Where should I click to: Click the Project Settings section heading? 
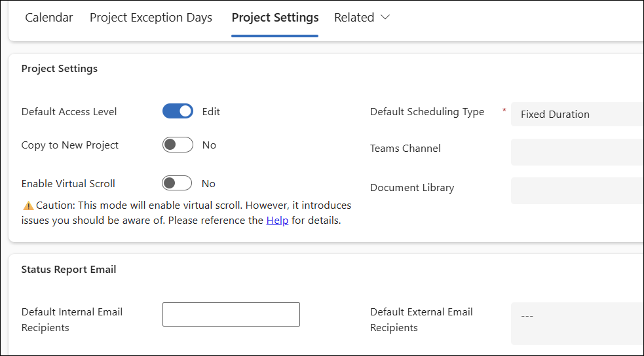click(60, 68)
